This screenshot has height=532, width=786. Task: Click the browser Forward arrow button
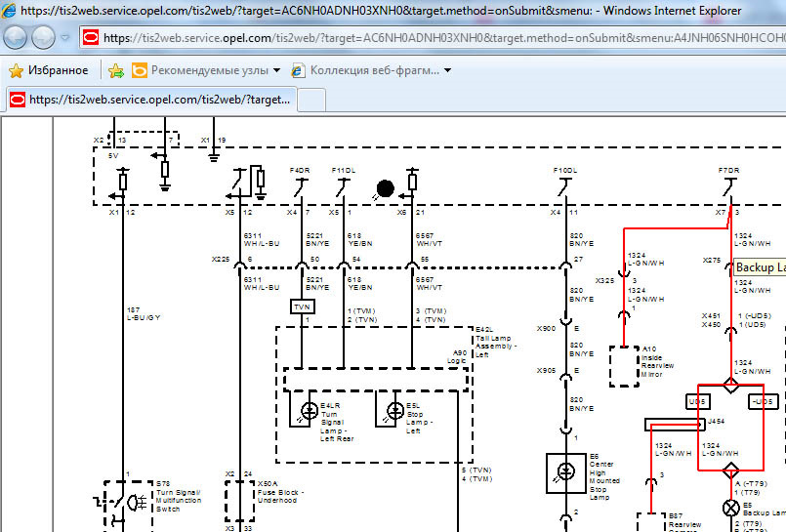[43, 37]
